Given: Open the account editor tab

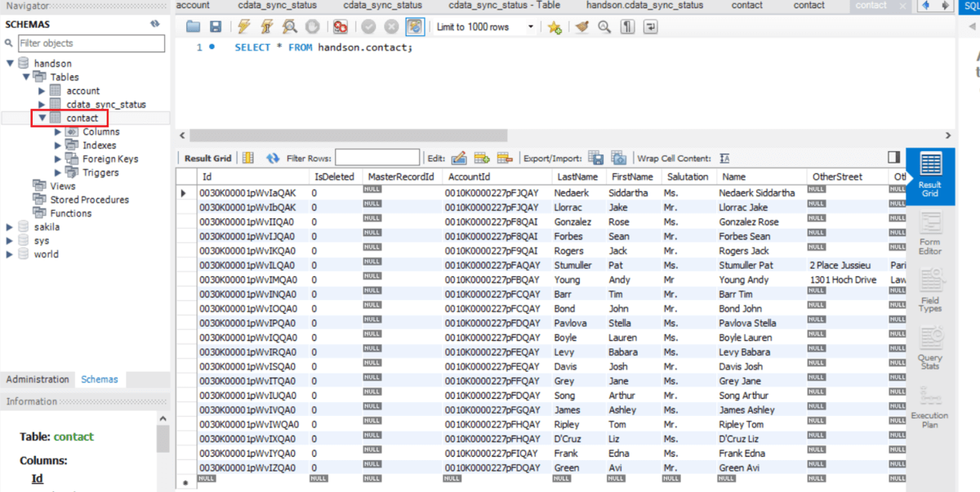Looking at the screenshot, I should click(x=193, y=6).
